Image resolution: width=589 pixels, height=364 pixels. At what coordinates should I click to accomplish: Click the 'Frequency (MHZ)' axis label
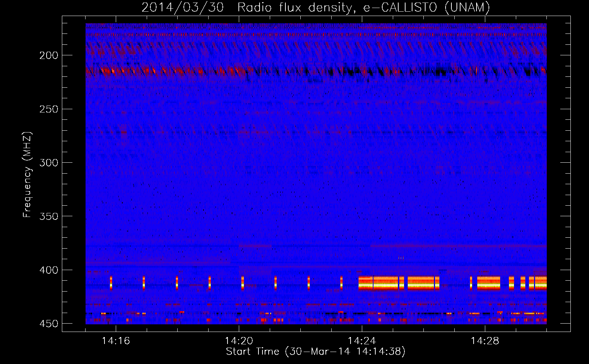(x=27, y=174)
